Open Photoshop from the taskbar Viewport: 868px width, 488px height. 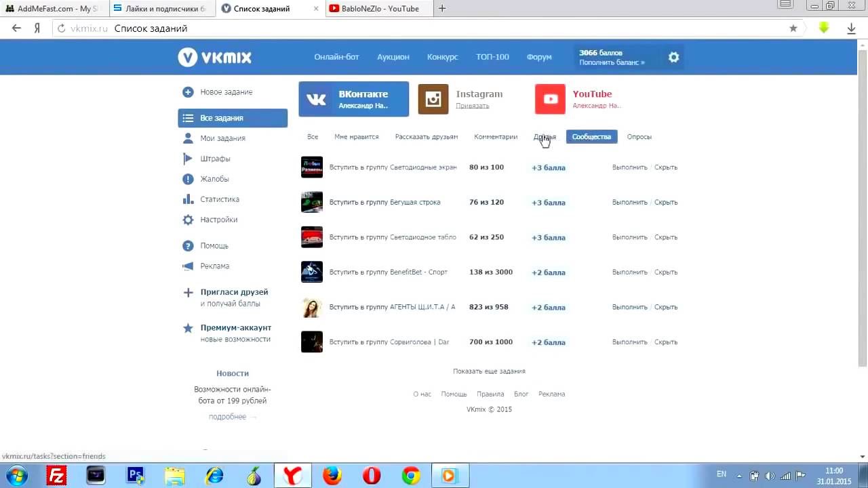[x=136, y=476]
